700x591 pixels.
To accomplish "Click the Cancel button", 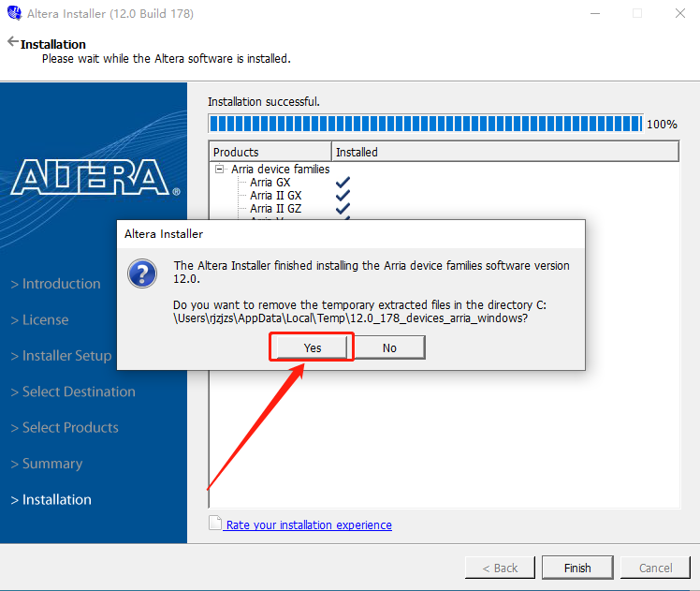I will coord(655,568).
